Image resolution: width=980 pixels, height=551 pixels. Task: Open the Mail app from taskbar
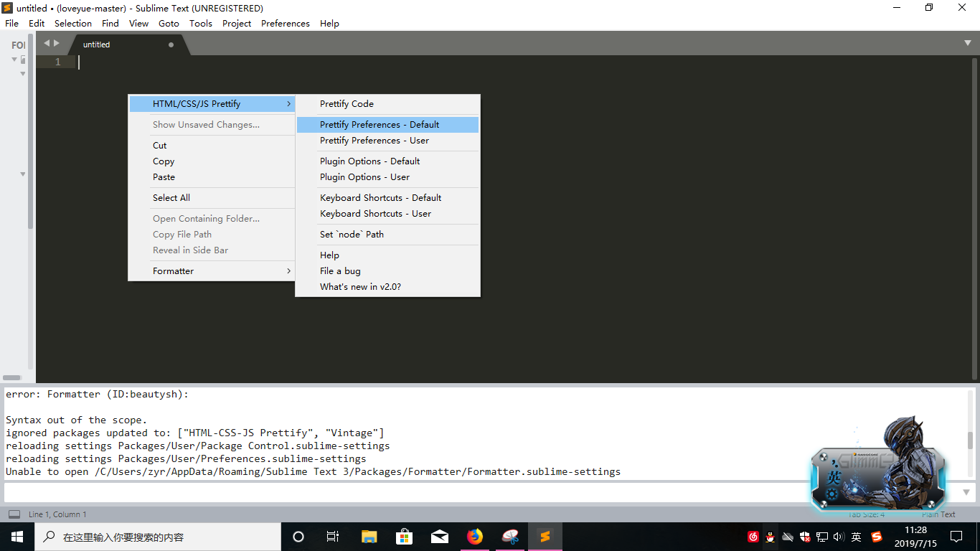(x=440, y=537)
